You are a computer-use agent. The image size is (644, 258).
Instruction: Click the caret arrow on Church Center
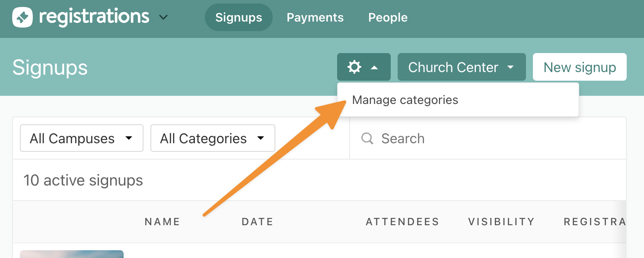click(x=510, y=67)
